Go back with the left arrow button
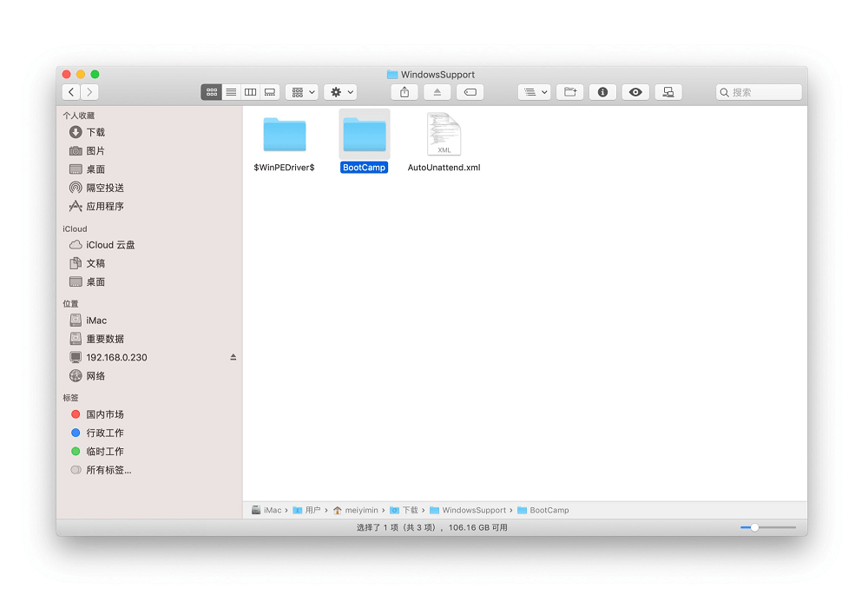Screen dimensions: 868x602 (x=71, y=92)
